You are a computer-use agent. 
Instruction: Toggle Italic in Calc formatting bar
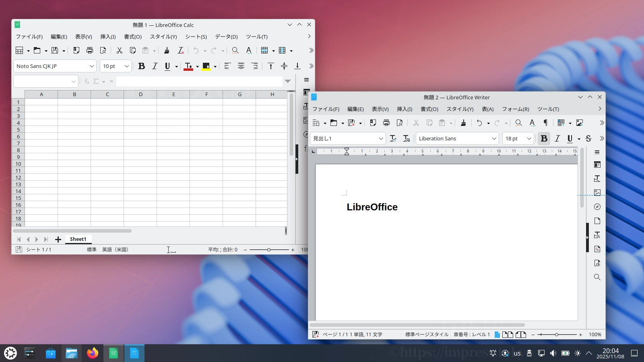(155, 66)
